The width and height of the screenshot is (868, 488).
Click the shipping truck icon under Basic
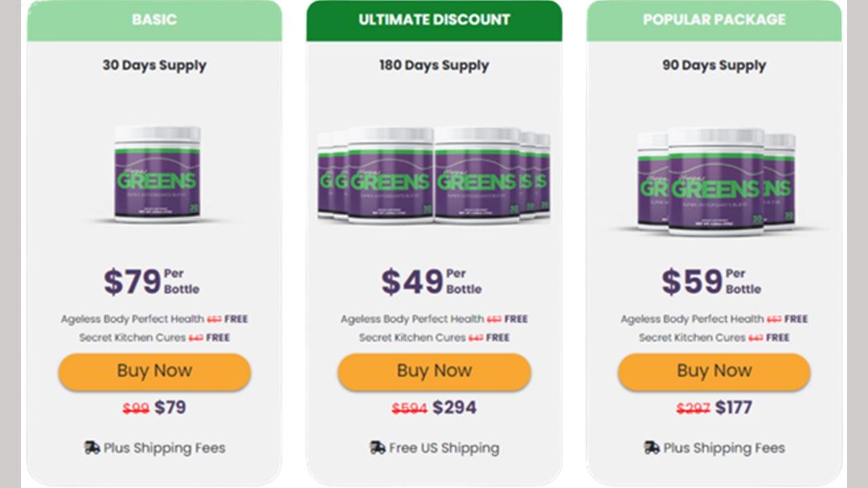[92, 447]
